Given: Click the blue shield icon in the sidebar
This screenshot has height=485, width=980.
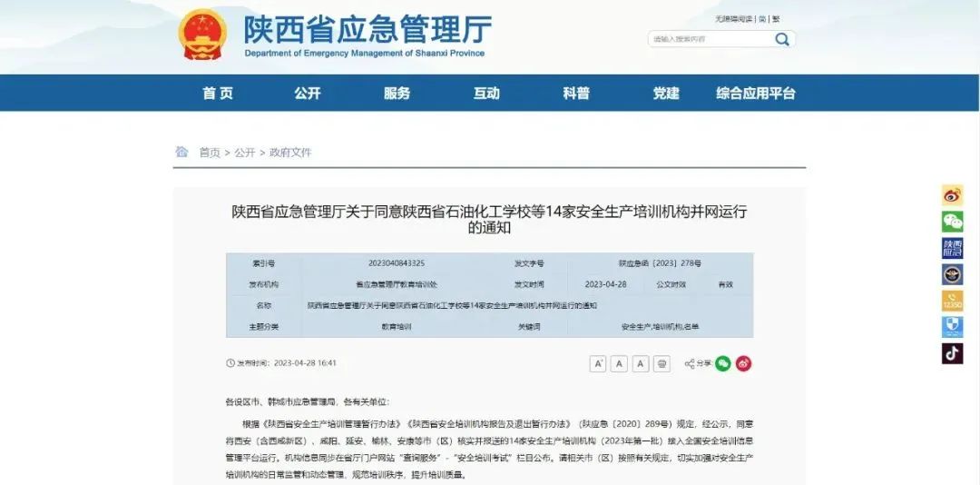Looking at the screenshot, I should pyautogui.click(x=953, y=327).
